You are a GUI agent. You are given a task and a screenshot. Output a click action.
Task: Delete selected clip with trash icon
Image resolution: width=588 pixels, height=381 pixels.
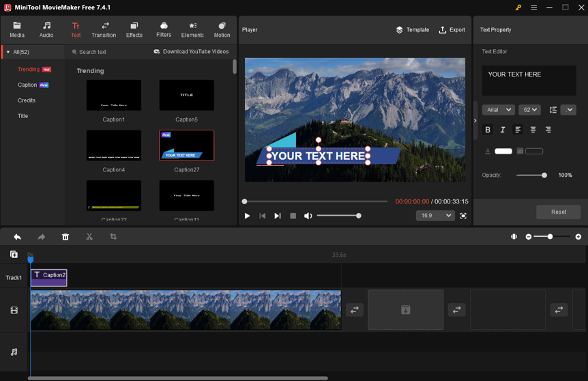coord(65,237)
